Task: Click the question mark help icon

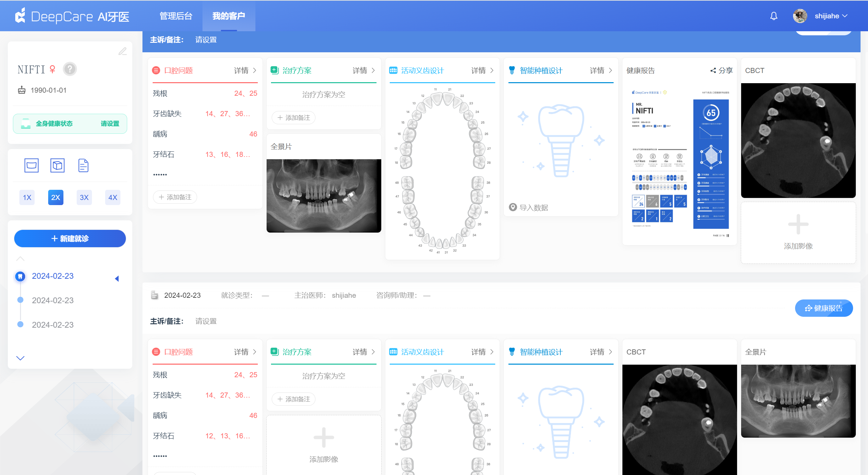Action: [x=70, y=69]
